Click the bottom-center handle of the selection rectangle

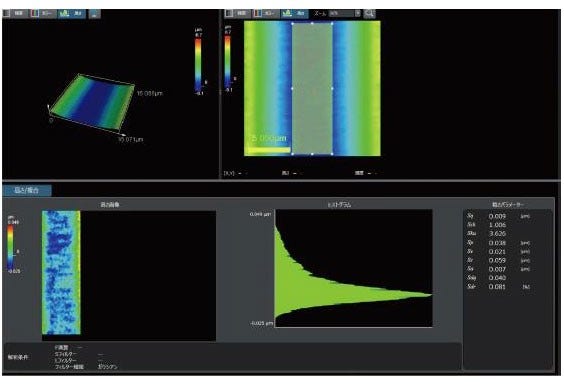click(312, 154)
